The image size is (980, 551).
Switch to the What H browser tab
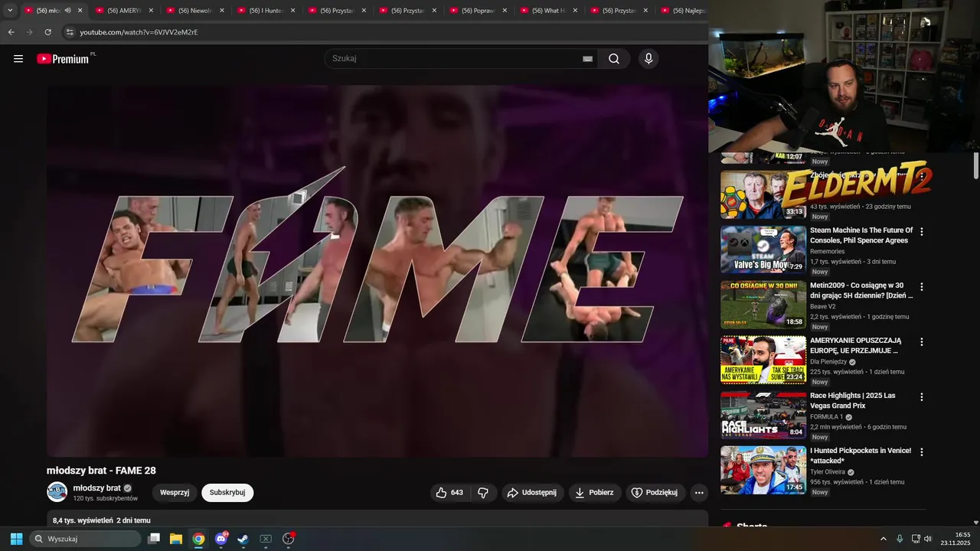549,11
